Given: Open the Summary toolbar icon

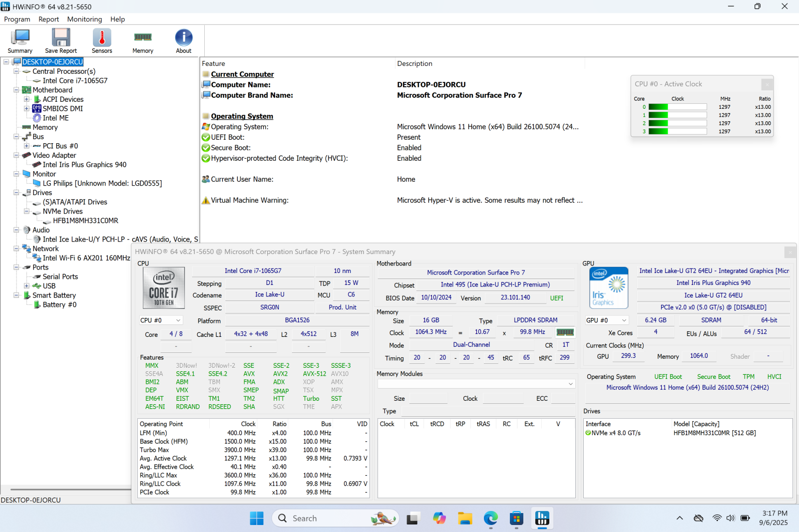Looking at the screenshot, I should tap(20, 41).
